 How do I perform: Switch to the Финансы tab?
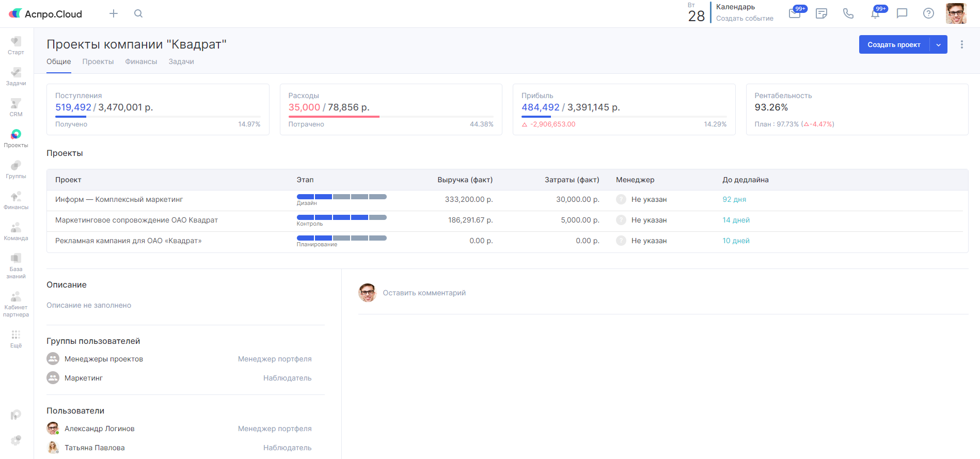click(141, 61)
